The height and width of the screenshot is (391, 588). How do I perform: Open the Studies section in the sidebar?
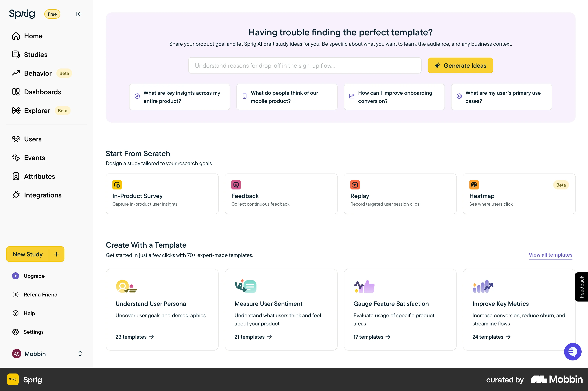35,55
